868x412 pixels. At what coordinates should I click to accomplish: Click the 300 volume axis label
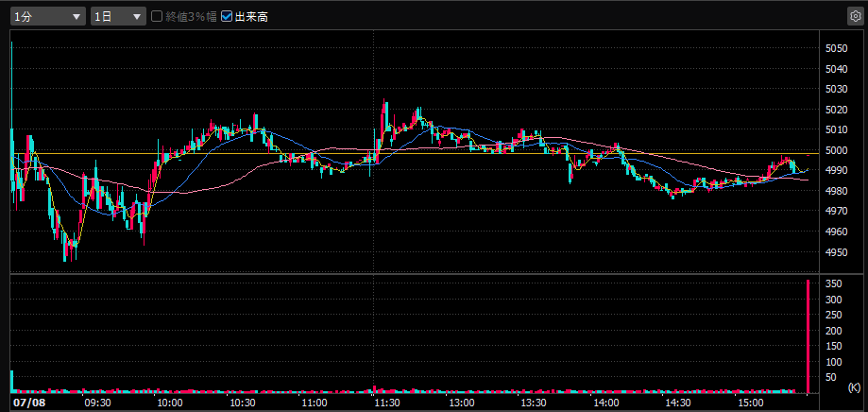tap(834, 300)
